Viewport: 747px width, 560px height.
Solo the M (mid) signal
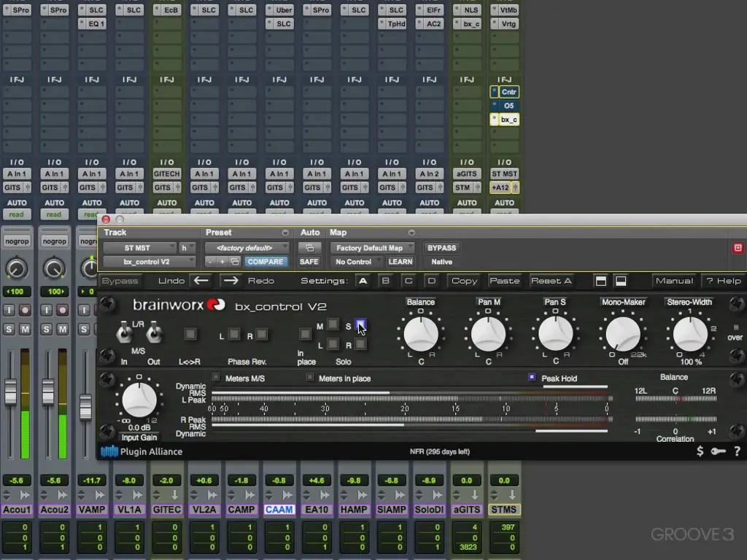click(333, 324)
